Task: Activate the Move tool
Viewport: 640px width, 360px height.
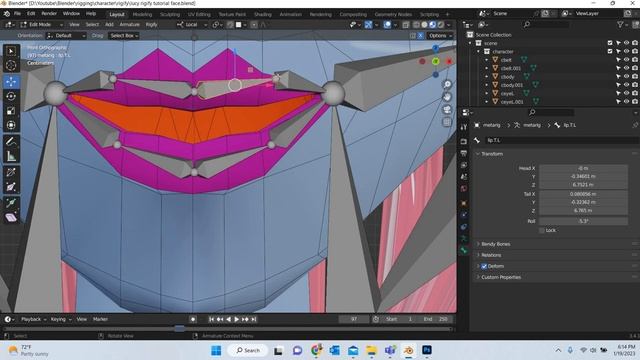Action: coord(11,82)
